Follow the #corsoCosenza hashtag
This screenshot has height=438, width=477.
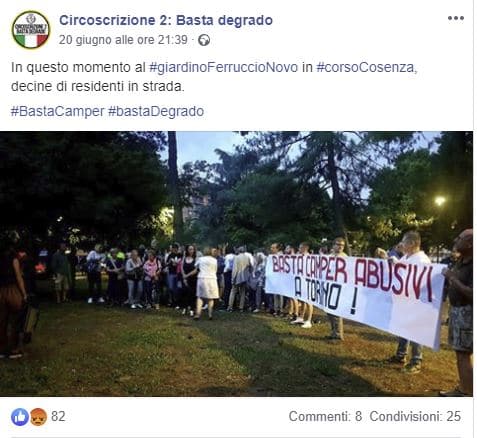pos(366,67)
